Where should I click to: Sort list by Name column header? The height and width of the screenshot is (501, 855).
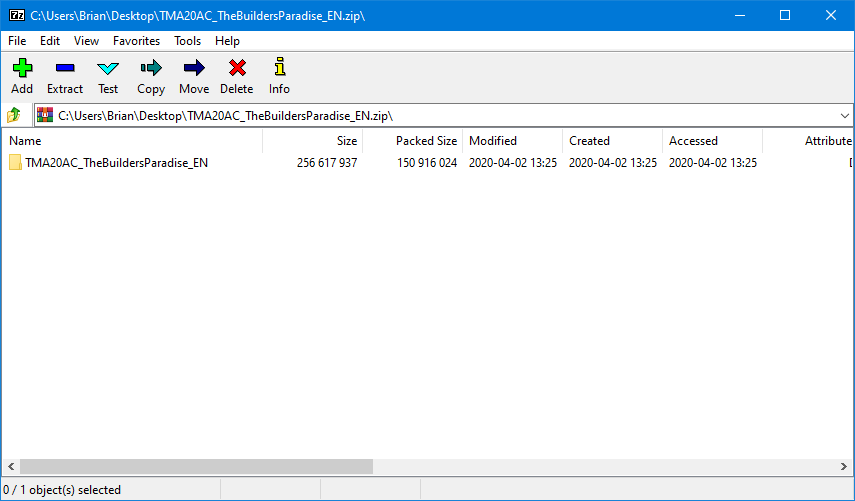pyautogui.click(x=132, y=141)
